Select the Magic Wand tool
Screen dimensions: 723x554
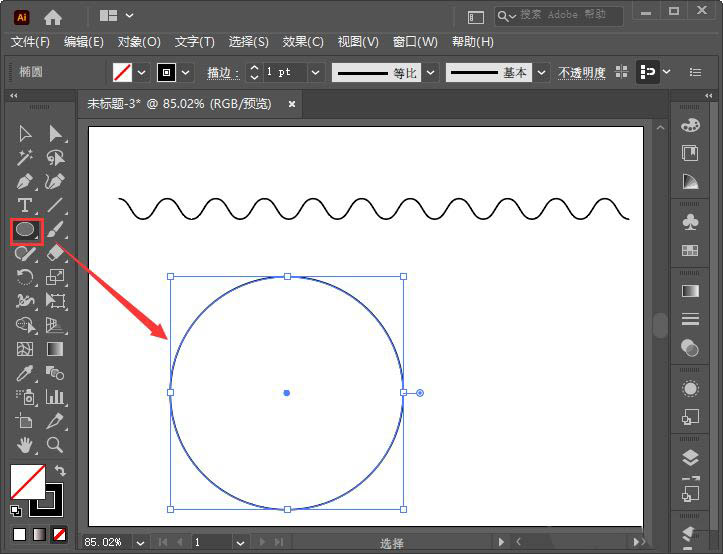coord(25,158)
